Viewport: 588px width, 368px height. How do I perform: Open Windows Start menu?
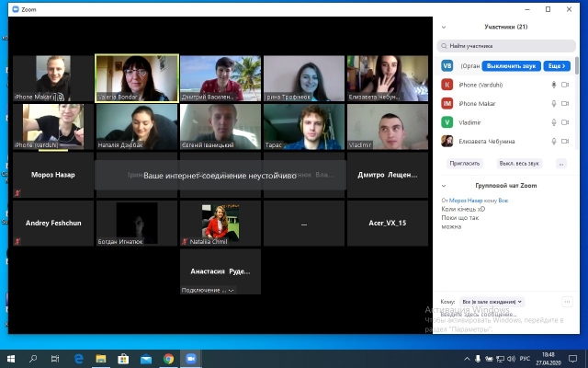coord(11,359)
